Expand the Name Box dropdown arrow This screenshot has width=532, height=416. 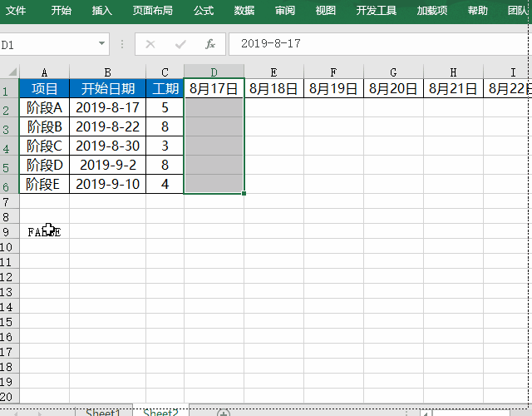[101, 43]
